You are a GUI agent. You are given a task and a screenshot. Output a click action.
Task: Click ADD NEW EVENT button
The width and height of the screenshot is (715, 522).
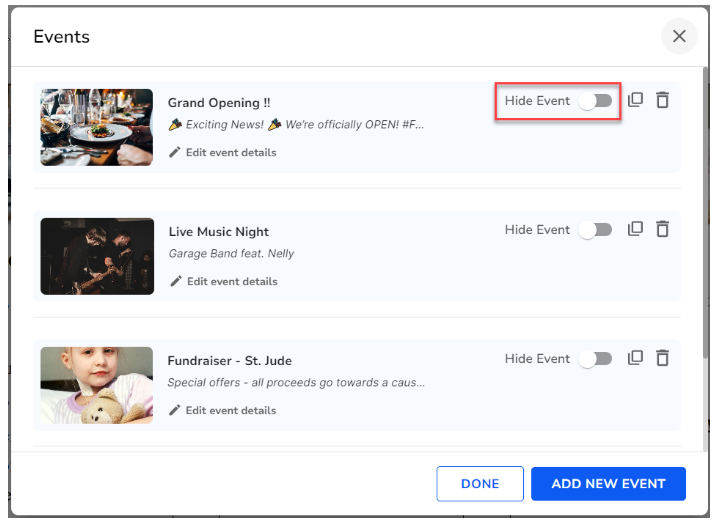[x=608, y=484]
